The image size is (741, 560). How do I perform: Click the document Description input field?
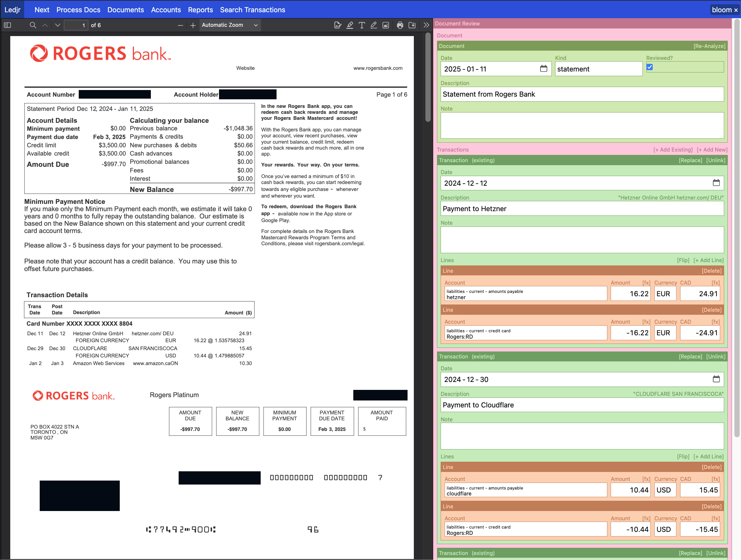coord(582,94)
